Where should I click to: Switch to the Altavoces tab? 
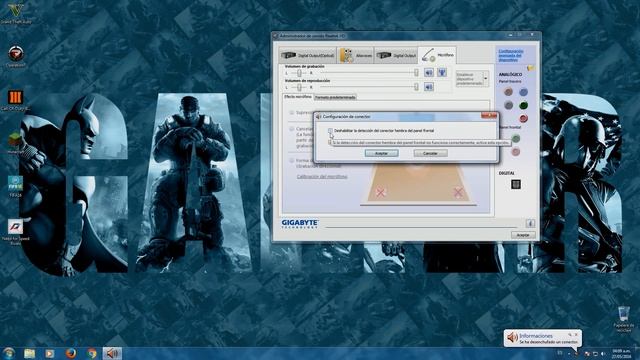pyautogui.click(x=355, y=55)
